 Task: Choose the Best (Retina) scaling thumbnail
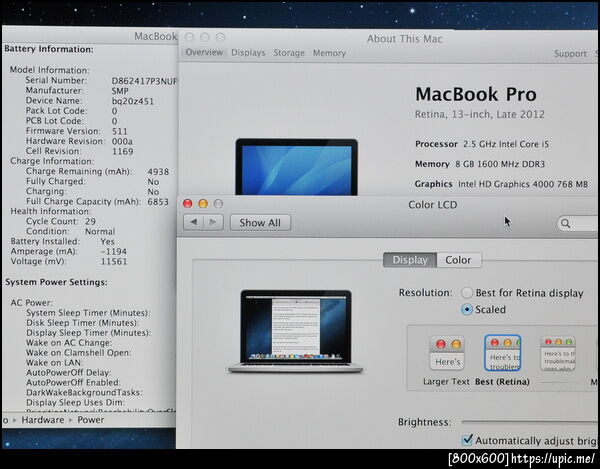pyautogui.click(x=502, y=353)
